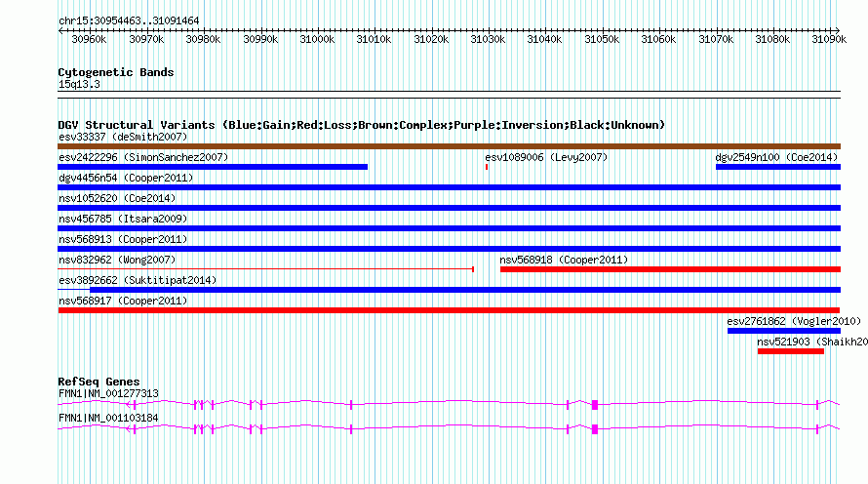Click the 31000k ruler tick label
Image resolution: width=868 pixels, height=484 pixels.
[317, 39]
